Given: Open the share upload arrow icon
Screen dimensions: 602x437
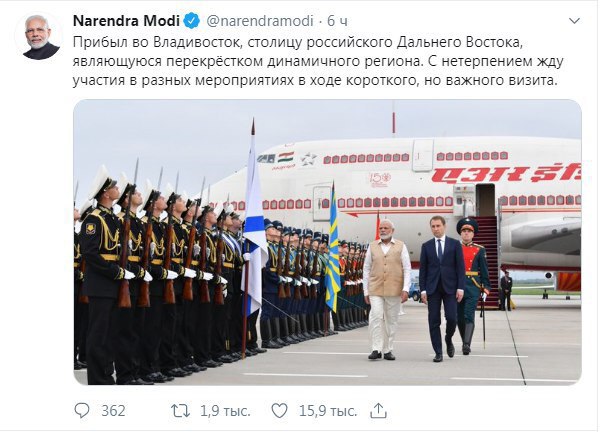Looking at the screenshot, I should 378,411.
